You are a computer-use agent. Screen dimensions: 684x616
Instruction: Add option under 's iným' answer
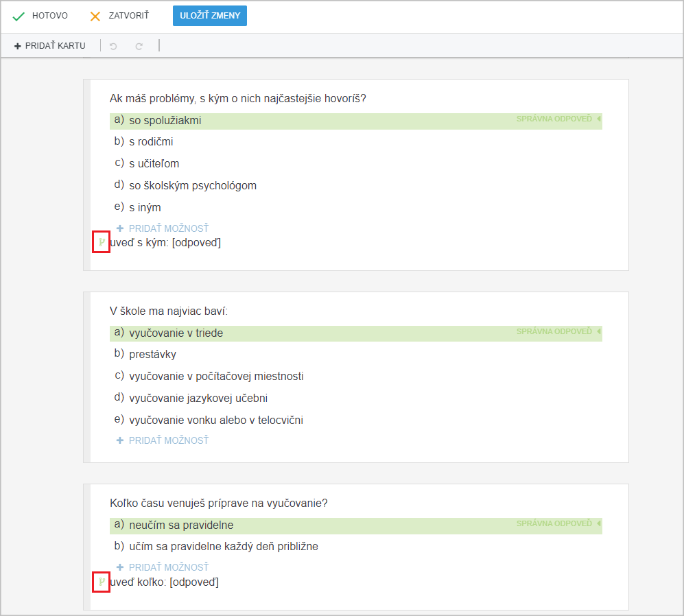163,228
